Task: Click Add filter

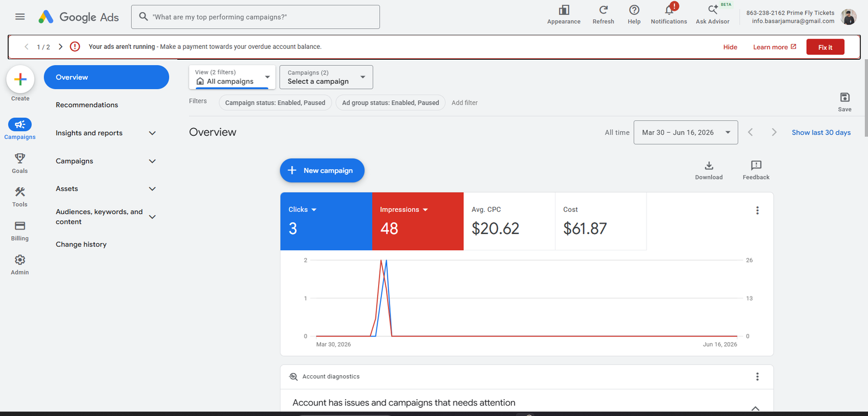Action: [x=464, y=103]
